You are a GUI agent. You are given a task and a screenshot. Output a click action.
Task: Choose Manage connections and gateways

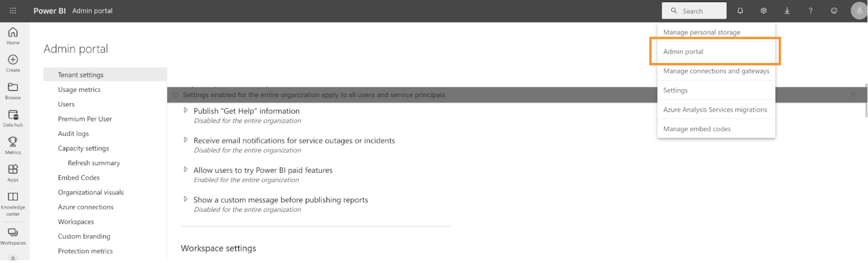pos(716,71)
